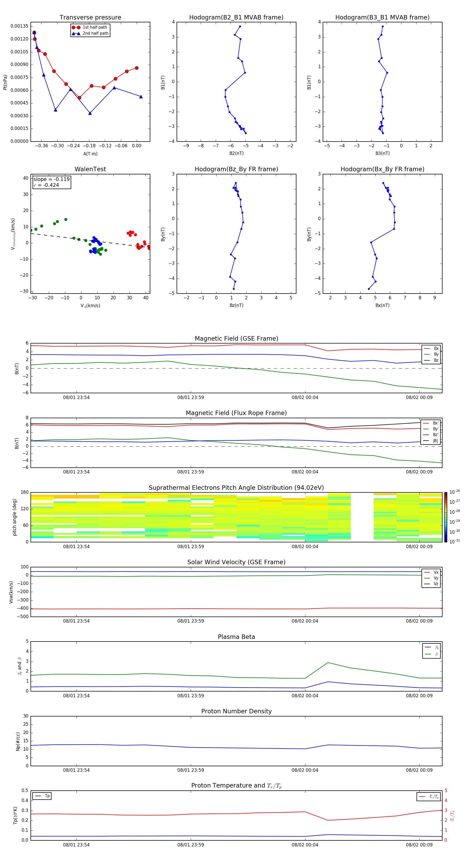The width and height of the screenshot is (473, 868).
Task: Click the 'slope = -0.119' annotation
Action: 52,179
